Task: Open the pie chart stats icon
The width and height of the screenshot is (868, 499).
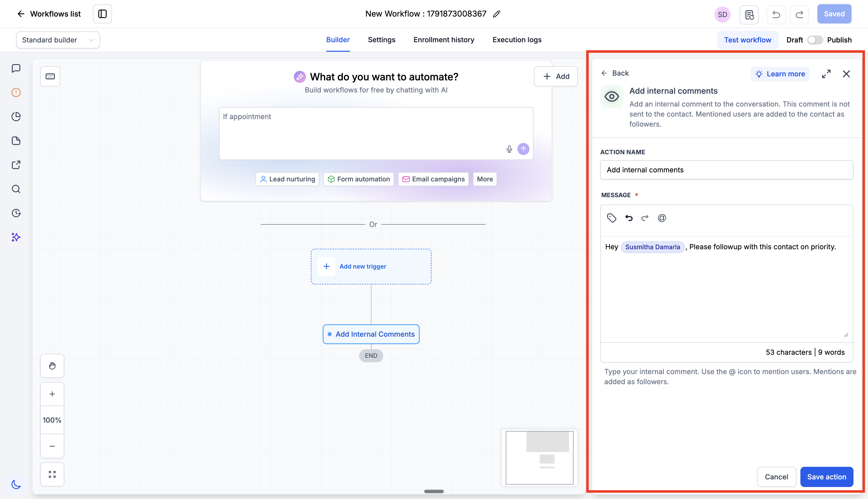Action: point(16,117)
